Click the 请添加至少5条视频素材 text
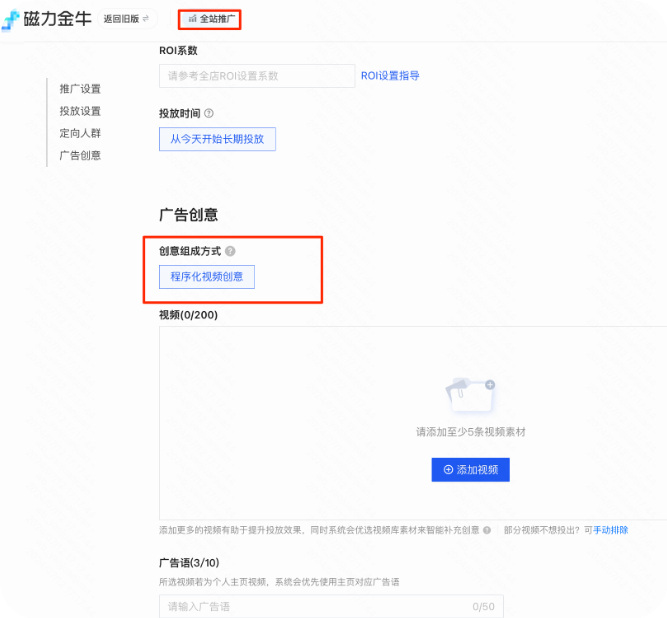The width and height of the screenshot is (667, 618). tap(470, 432)
